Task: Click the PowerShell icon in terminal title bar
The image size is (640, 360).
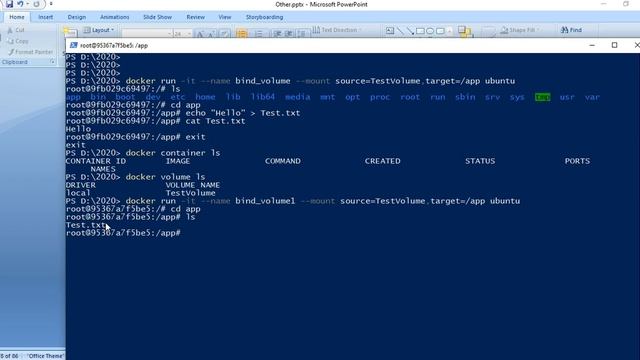Action: [x=73, y=45]
